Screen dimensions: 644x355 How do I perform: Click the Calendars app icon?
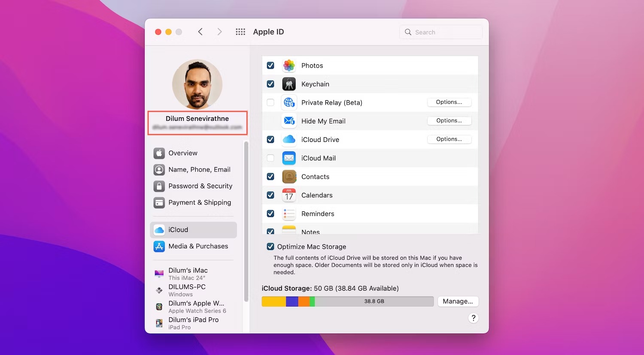289,195
